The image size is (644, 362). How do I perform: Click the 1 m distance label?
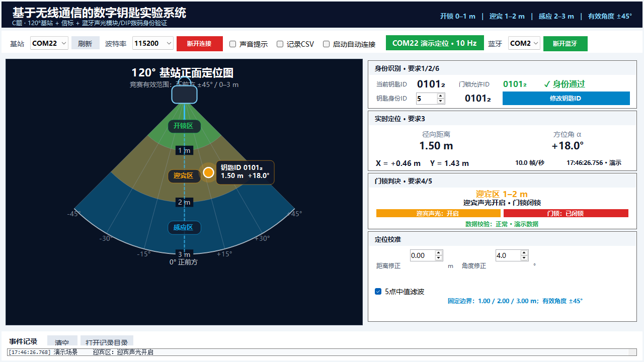[184, 151]
